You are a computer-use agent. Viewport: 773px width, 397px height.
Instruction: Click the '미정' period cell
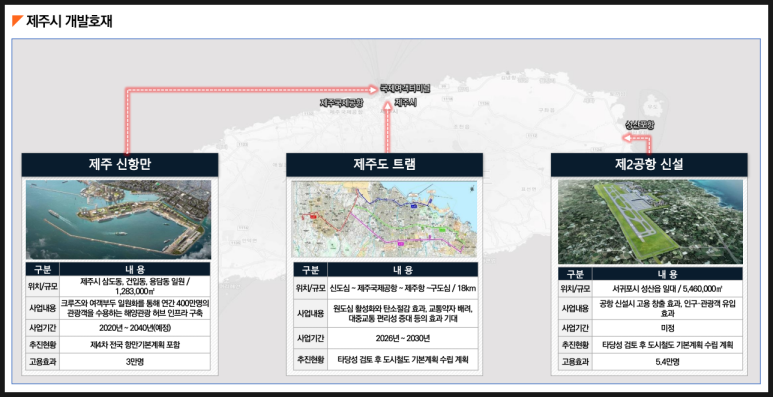click(667, 328)
